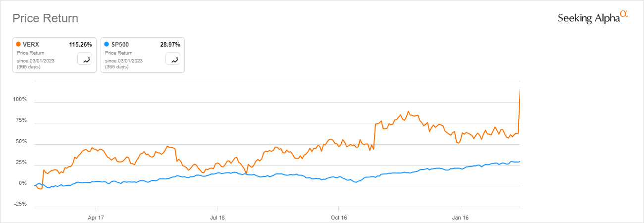Click the SP500 chart-type line icon

tap(174, 59)
